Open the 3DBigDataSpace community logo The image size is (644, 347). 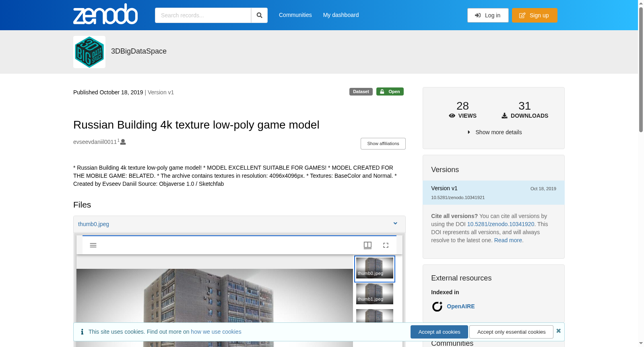click(89, 52)
